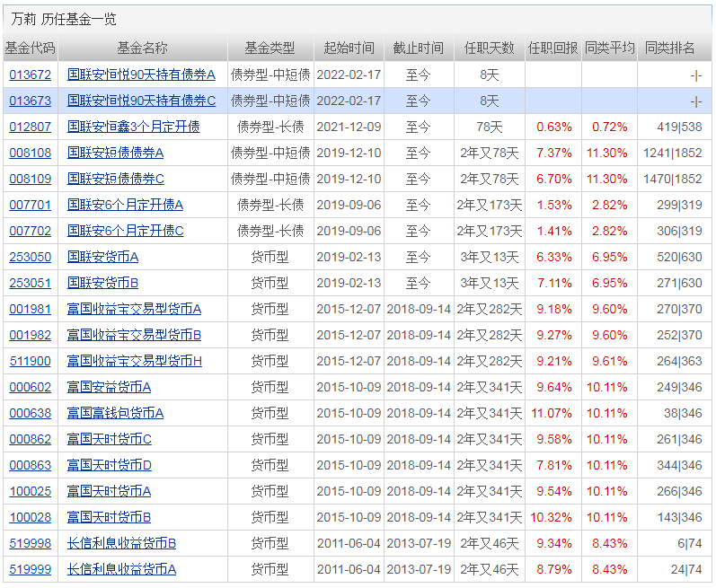Click fund code 519999
Image resolution: width=716 pixels, height=588 pixels.
tap(30, 569)
